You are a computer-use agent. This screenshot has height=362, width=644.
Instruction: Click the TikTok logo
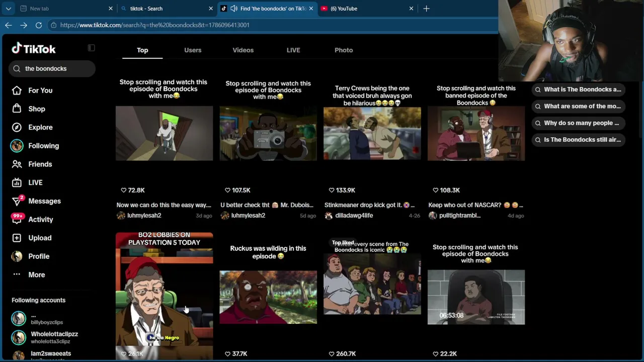tap(34, 49)
